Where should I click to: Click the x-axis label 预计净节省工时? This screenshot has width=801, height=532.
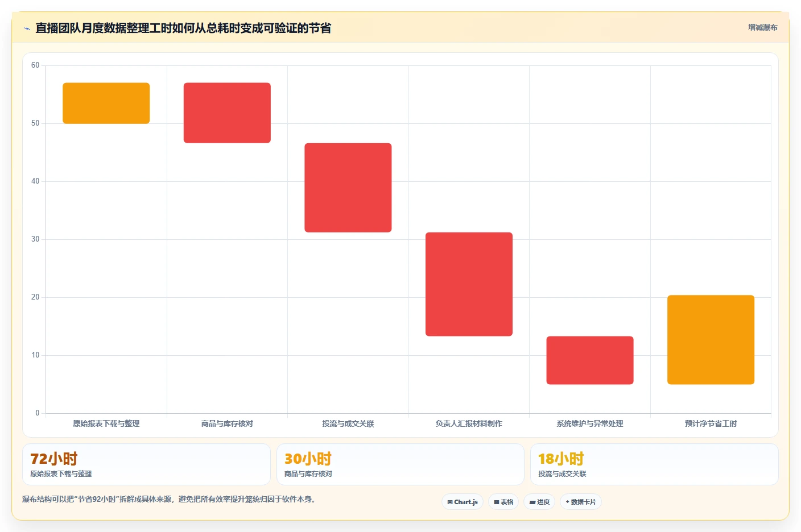pos(711,423)
